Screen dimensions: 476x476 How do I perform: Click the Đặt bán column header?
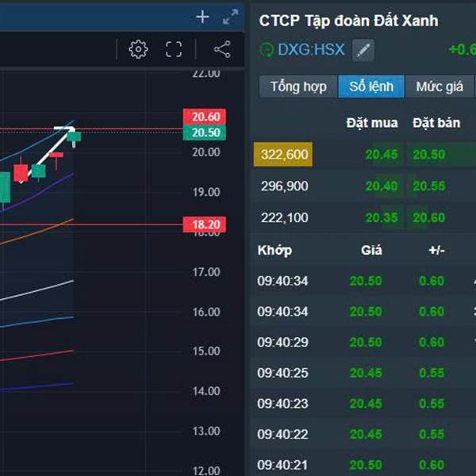point(436,123)
